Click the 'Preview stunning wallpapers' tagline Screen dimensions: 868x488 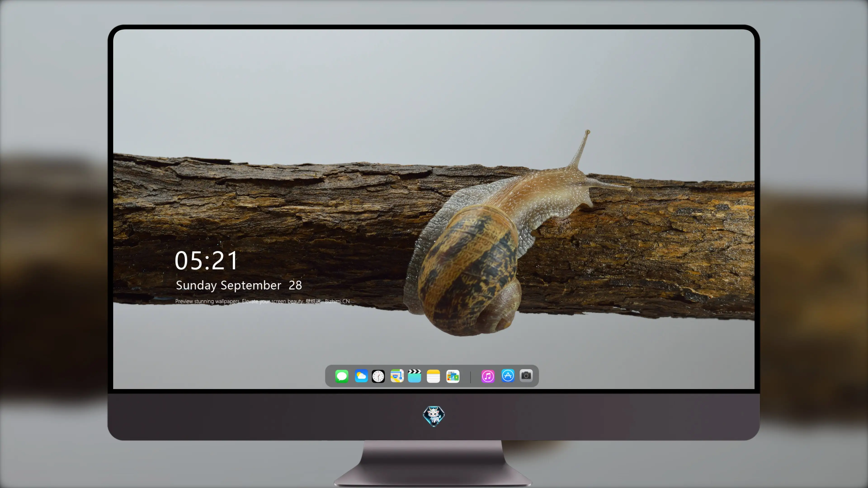(262, 301)
